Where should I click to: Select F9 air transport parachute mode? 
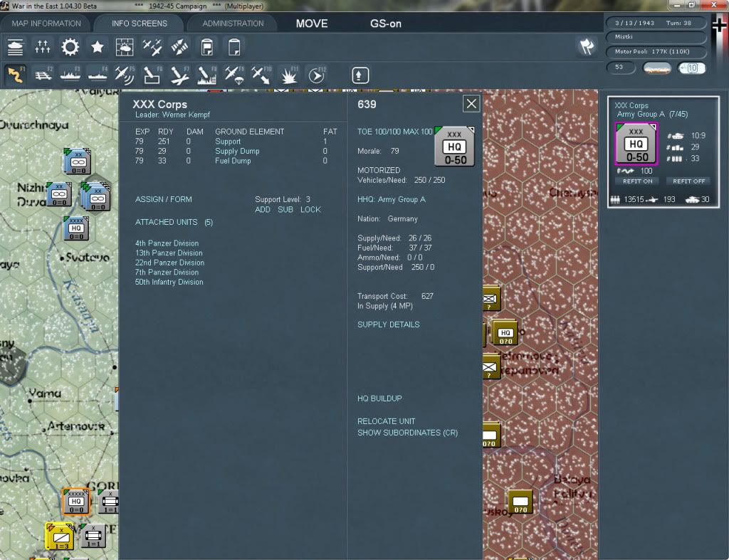(234, 75)
